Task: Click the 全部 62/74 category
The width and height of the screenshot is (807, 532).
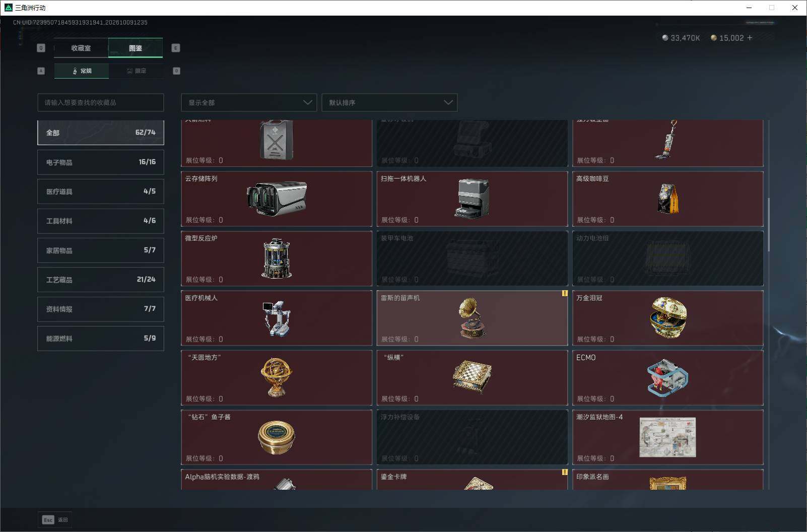Action: [x=101, y=132]
